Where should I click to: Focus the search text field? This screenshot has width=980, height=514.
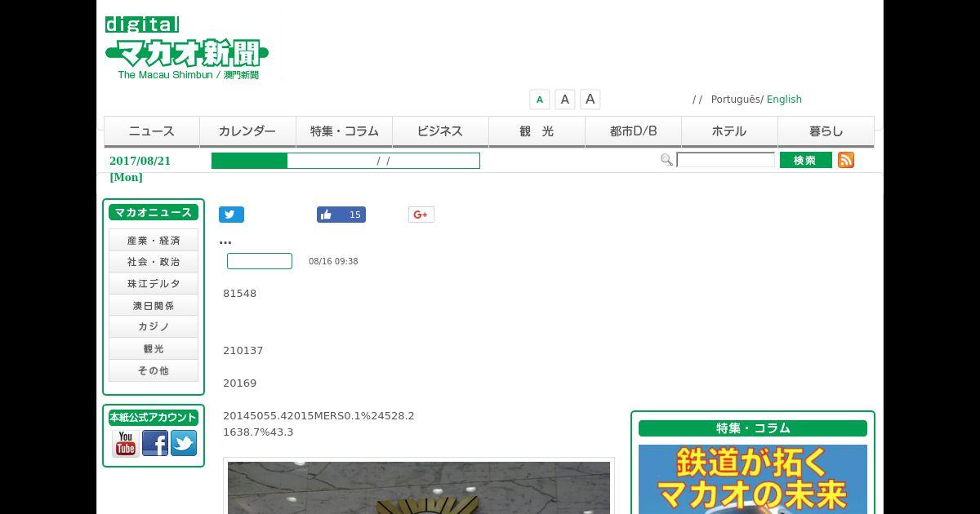(725, 160)
